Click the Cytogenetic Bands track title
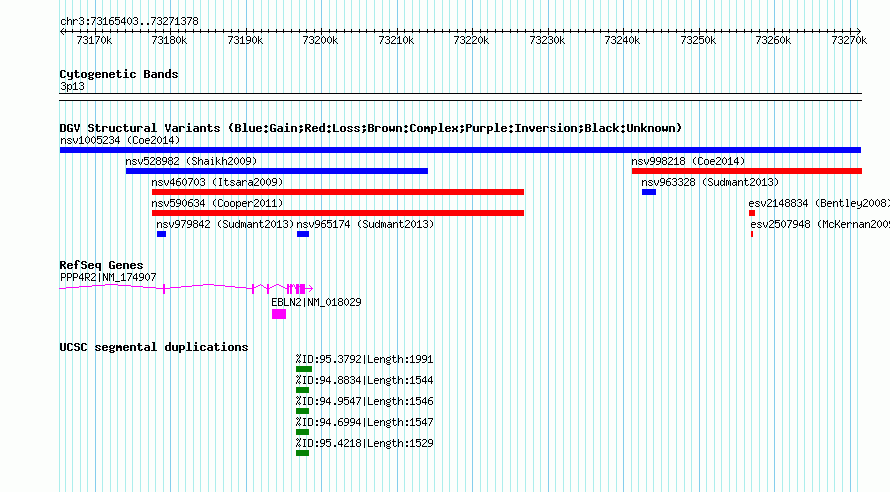 (x=119, y=74)
